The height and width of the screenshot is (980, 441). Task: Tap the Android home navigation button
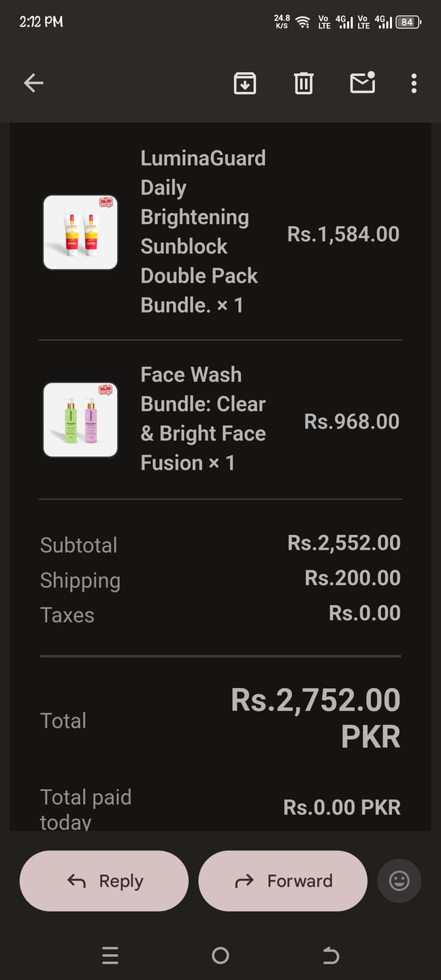[220, 955]
